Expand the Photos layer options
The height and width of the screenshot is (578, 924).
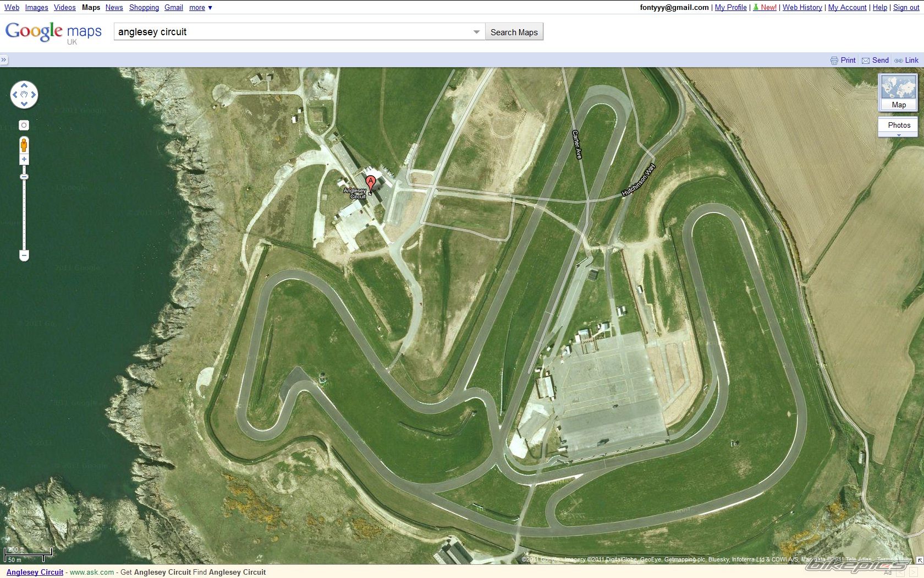click(x=899, y=135)
